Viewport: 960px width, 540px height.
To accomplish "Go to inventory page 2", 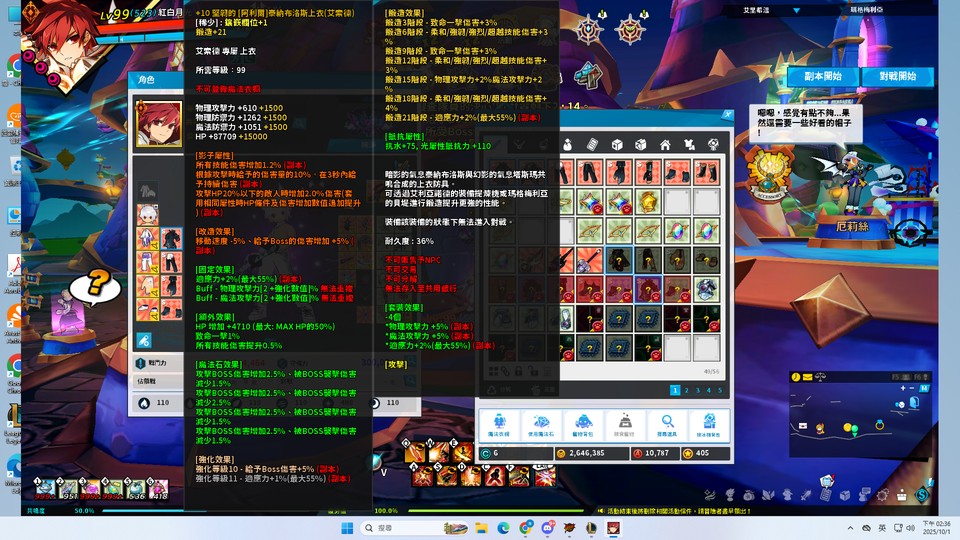I will tap(688, 390).
